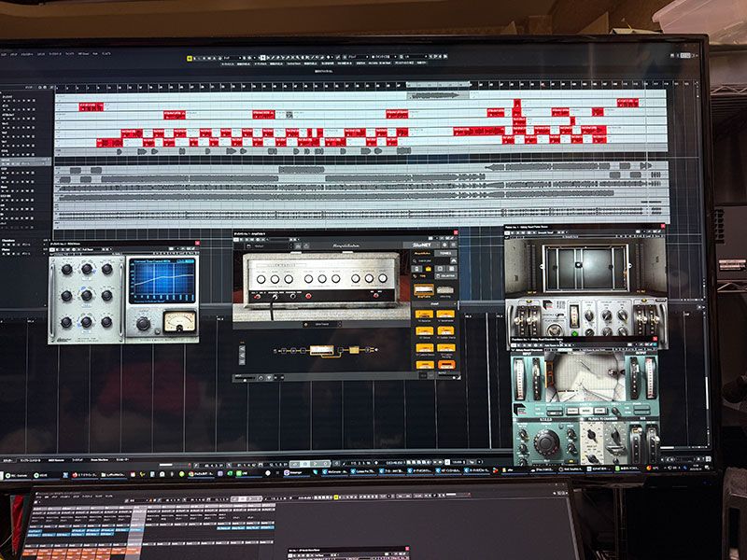Image resolution: width=747 pixels, height=560 pixels.
Task: Click the Collection button in AmpliTube browser
Action: (x=446, y=275)
